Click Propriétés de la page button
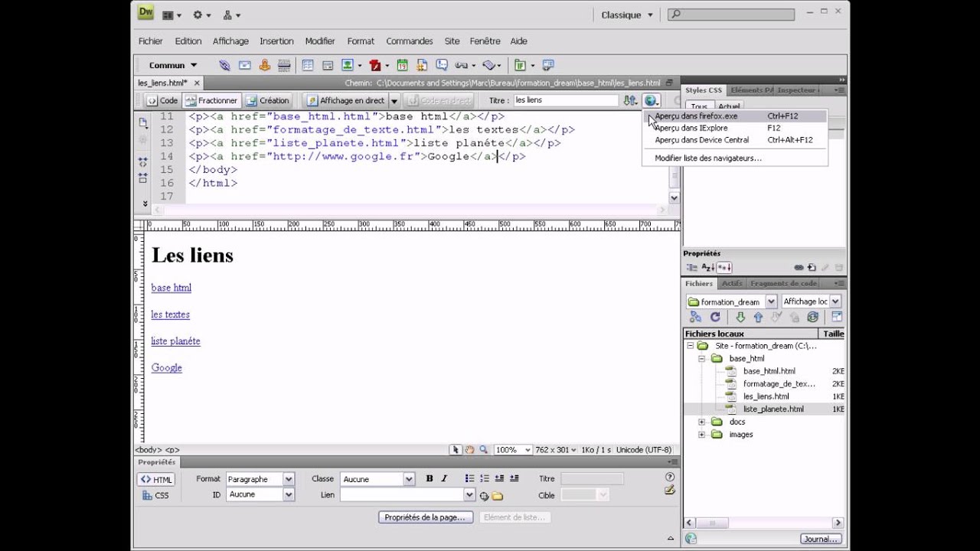Viewport: 980px width, 551px height. (x=425, y=517)
